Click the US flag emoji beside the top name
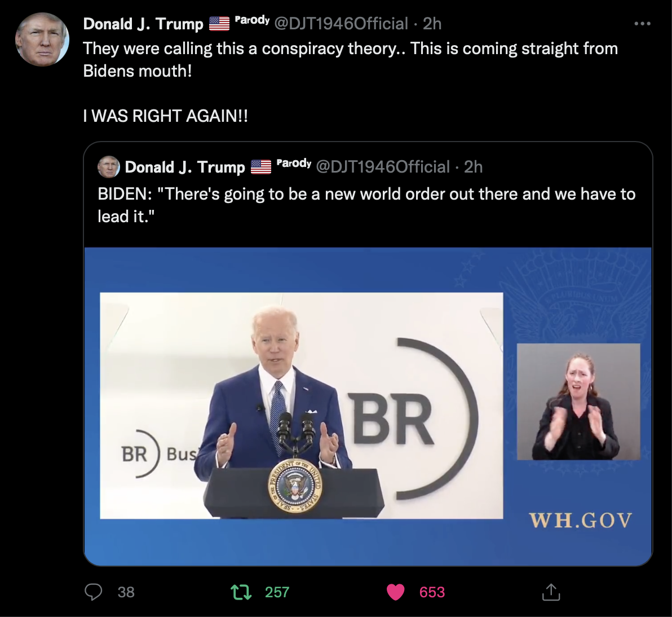Viewport: 672px width, 617px height. pyautogui.click(x=219, y=24)
